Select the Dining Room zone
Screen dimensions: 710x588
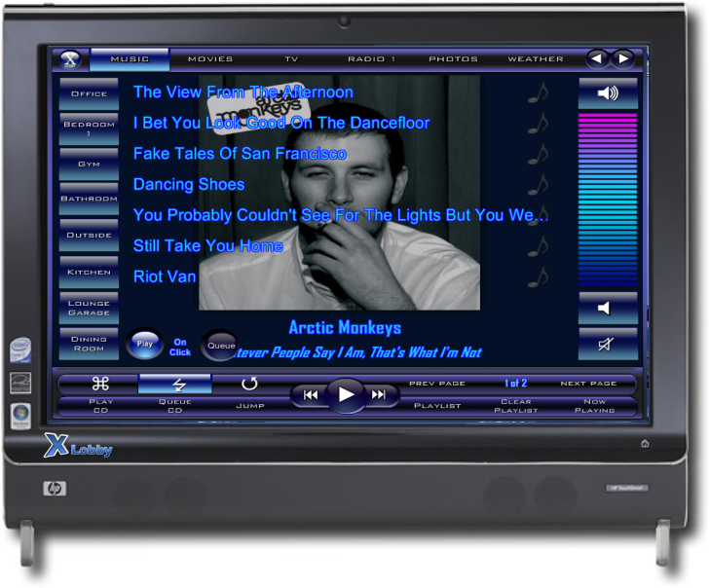point(89,344)
